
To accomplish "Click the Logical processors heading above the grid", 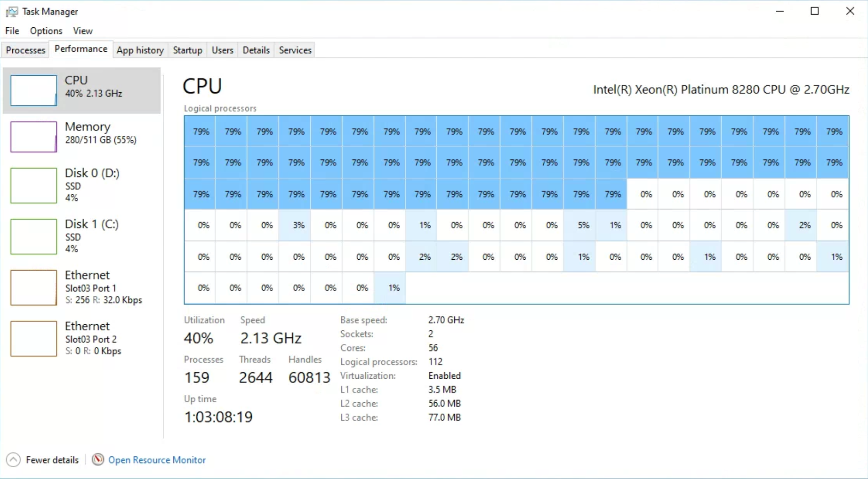I will [220, 108].
